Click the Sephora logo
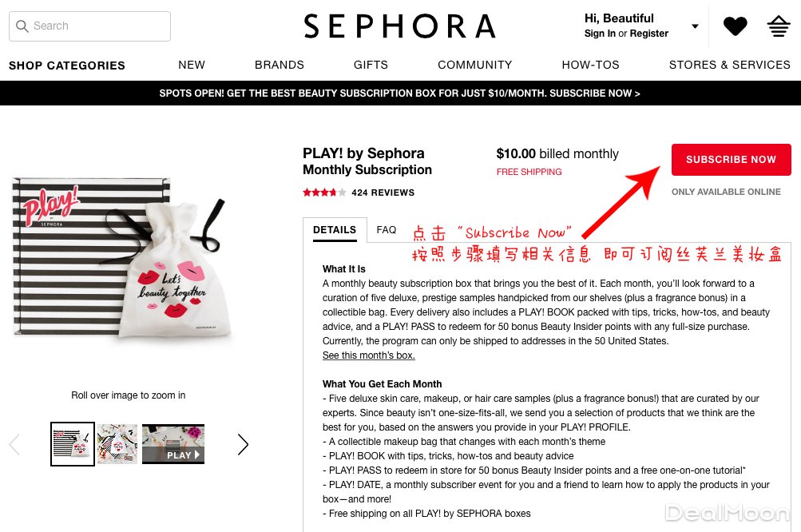 coord(399,26)
